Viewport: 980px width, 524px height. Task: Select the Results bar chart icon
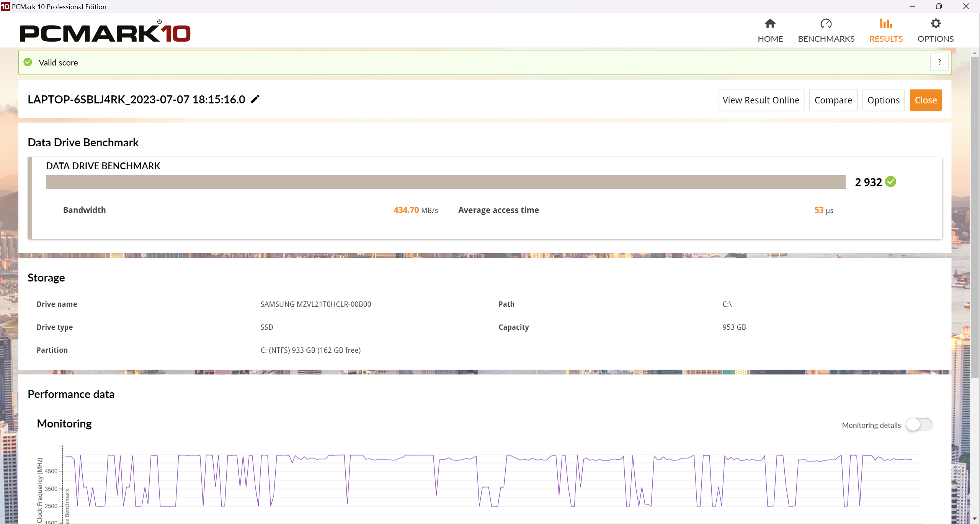coord(886,24)
